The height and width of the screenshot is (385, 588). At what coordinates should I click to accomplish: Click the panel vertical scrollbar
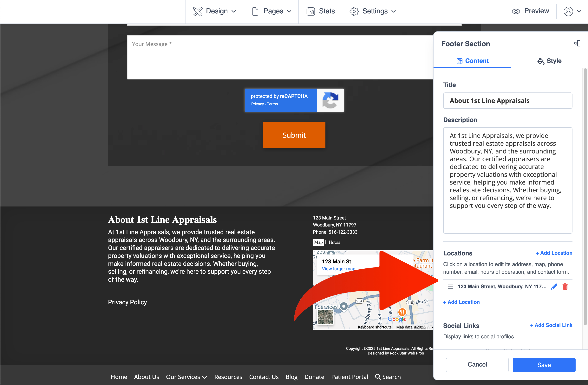click(x=585, y=197)
